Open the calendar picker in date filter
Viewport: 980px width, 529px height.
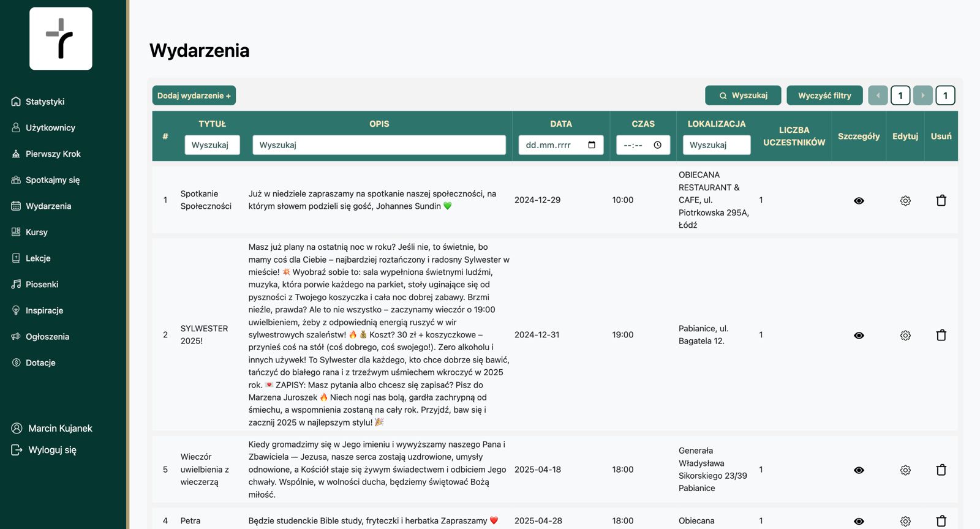tap(592, 145)
